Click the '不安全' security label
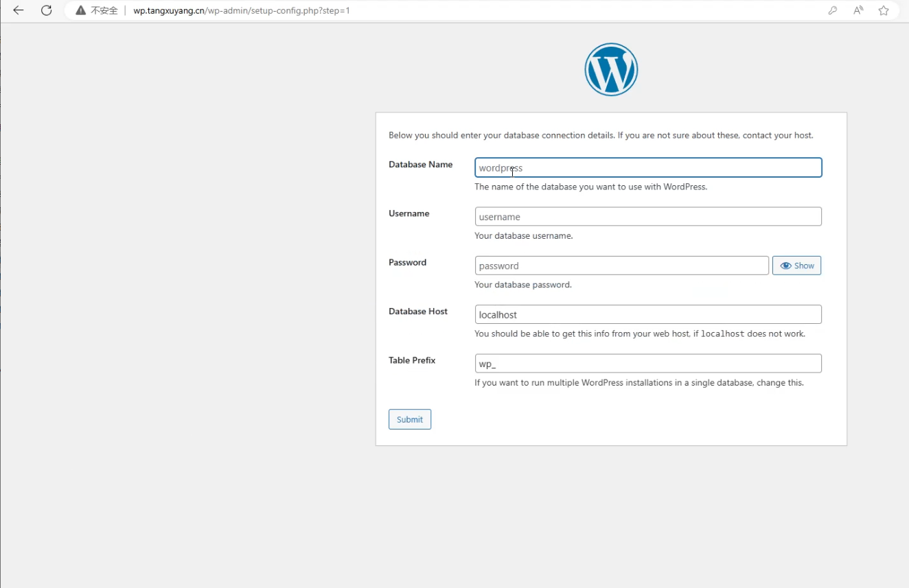The width and height of the screenshot is (909, 588). pos(104,10)
